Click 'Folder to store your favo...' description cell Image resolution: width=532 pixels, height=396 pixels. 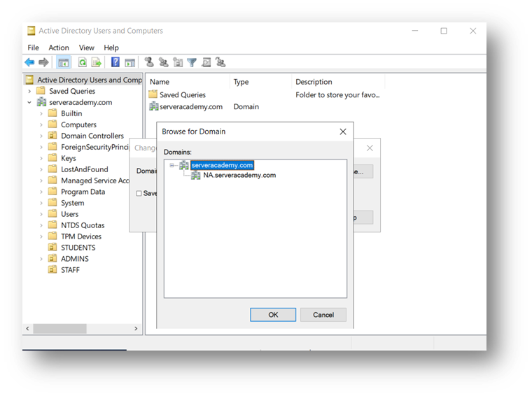point(337,94)
